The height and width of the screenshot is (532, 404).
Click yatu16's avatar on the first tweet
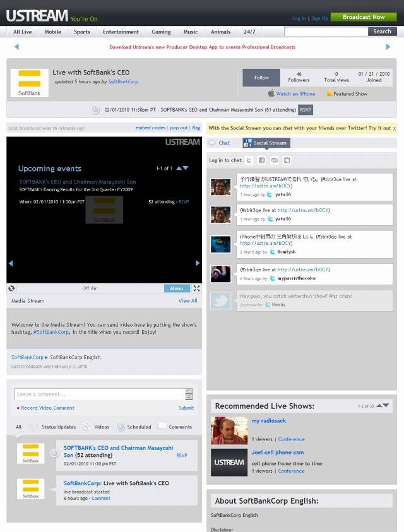click(x=221, y=187)
